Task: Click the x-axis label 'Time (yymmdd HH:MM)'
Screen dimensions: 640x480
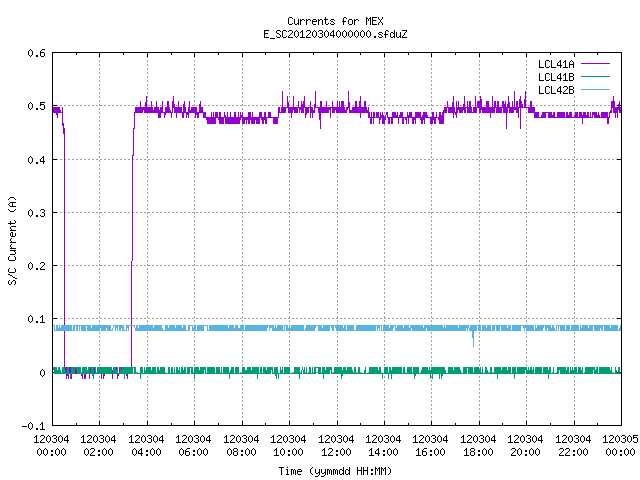Action: coord(335,471)
